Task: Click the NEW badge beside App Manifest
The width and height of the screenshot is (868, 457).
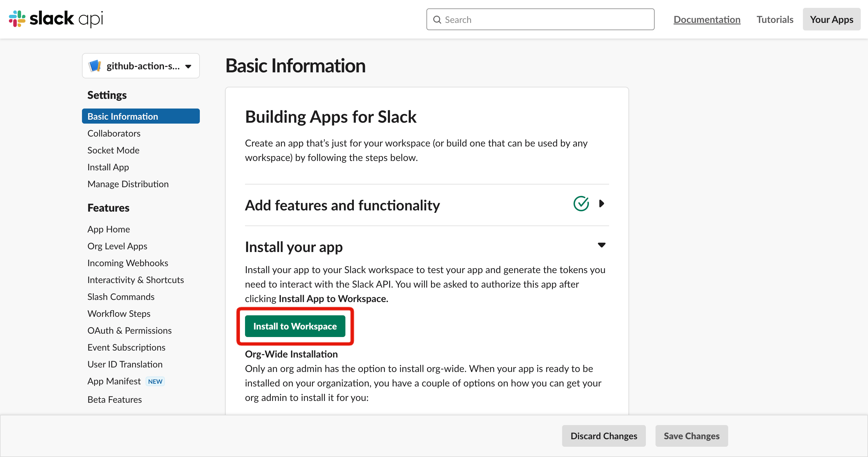Action: (155, 382)
